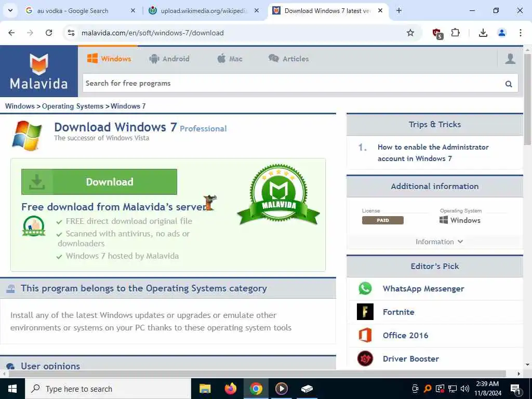This screenshot has width=532, height=399.
Task: Open the tab search dropdown arrow
Action: point(10,10)
